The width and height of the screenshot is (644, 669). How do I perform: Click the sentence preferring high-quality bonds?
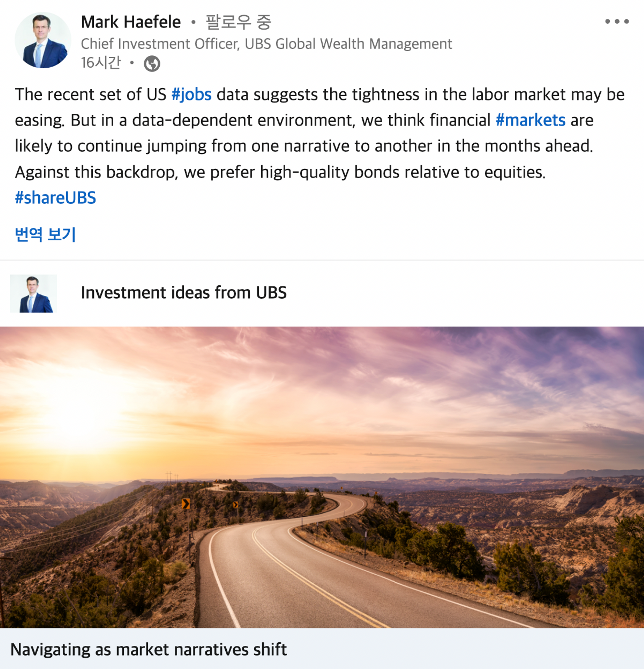point(280,172)
